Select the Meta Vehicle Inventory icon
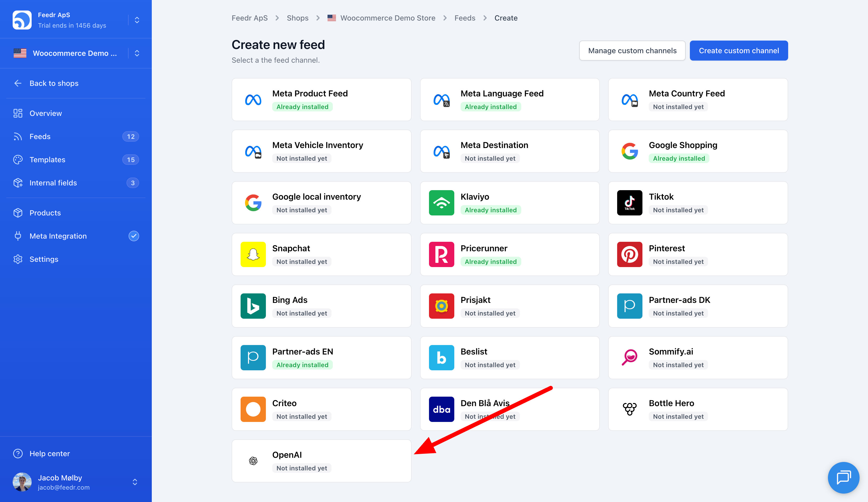This screenshot has width=868, height=502. click(x=253, y=151)
